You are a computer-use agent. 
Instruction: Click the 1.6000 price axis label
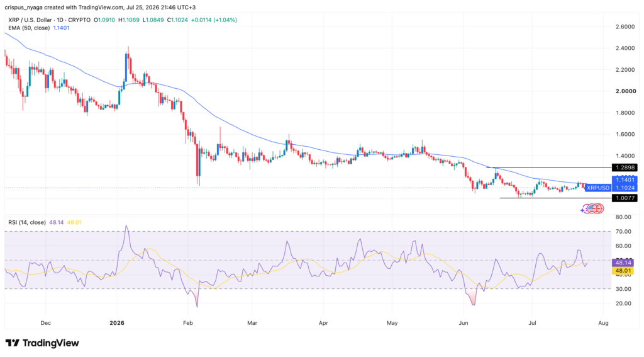coord(625,135)
